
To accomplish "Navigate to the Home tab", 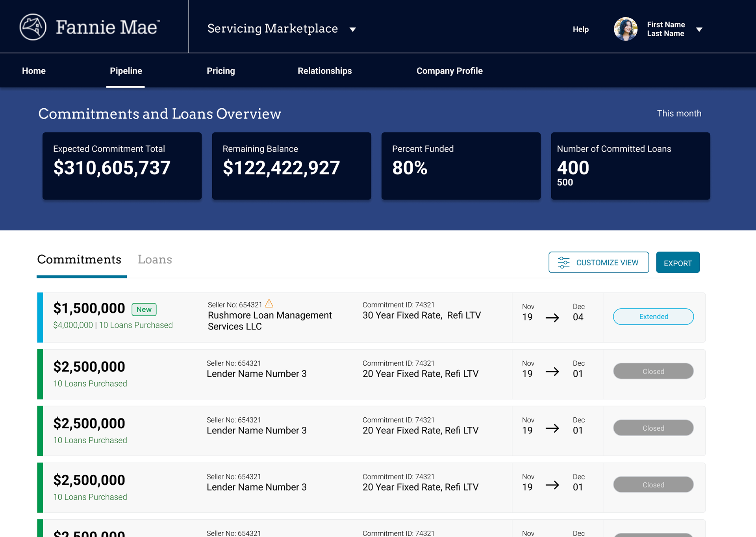I will [34, 71].
